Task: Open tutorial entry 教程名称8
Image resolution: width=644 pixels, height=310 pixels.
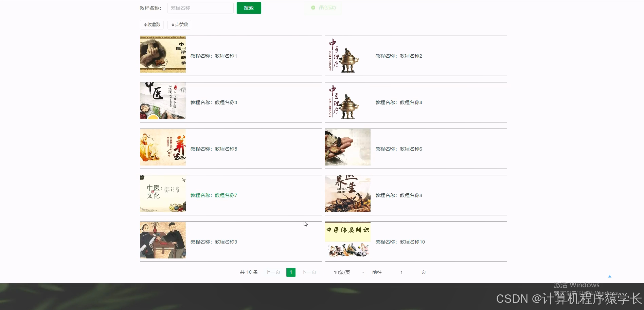Action: [x=398, y=195]
